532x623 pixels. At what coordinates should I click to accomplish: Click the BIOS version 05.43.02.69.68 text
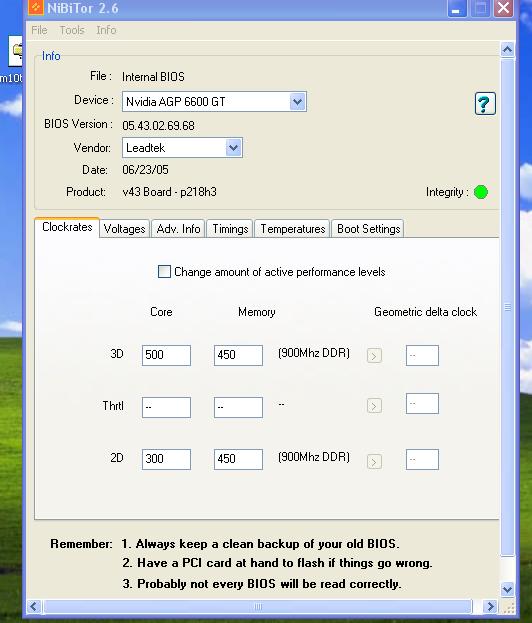pos(158,126)
